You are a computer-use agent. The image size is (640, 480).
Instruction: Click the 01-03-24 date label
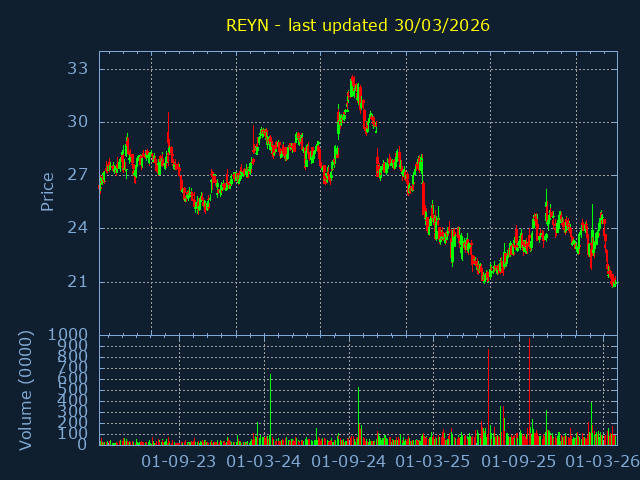(x=264, y=462)
